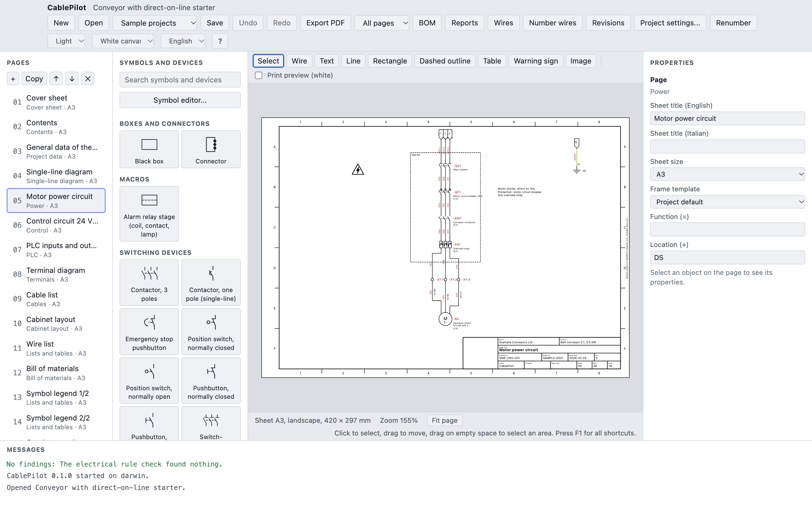Add a new page with the plus button
Image resolution: width=812 pixels, height=508 pixels.
tap(13, 79)
